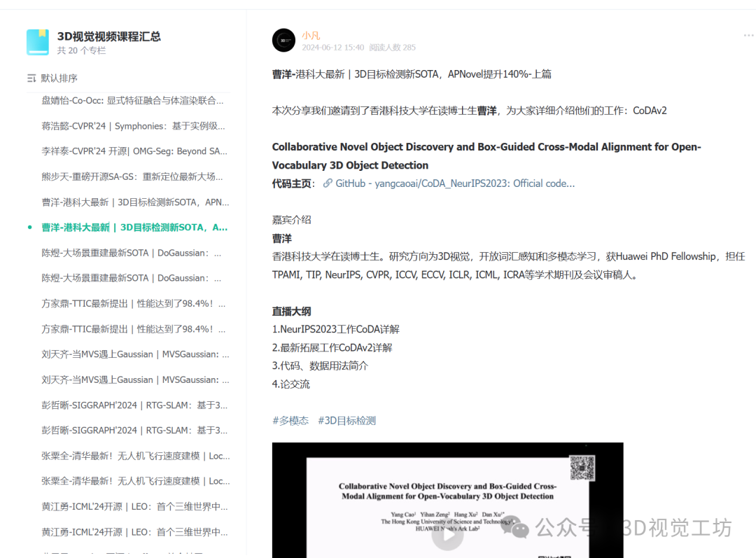Click outline item 3.代码、数据用法简介
756x558 pixels.
tap(320, 366)
